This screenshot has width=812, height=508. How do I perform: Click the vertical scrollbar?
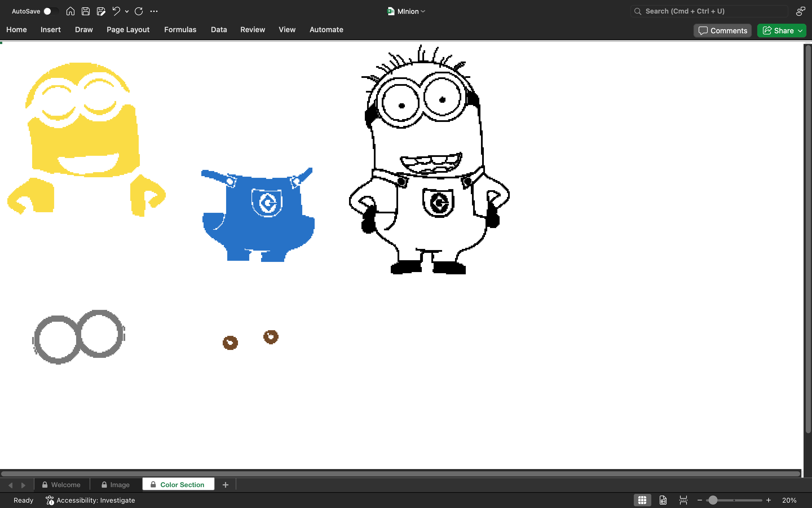coord(808,238)
